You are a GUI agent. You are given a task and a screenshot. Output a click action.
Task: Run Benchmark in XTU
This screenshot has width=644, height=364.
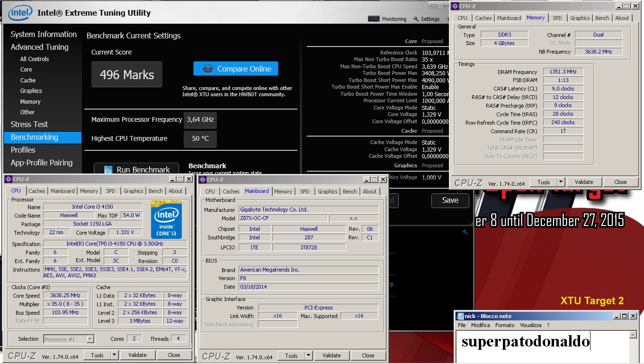pyautogui.click(x=136, y=170)
